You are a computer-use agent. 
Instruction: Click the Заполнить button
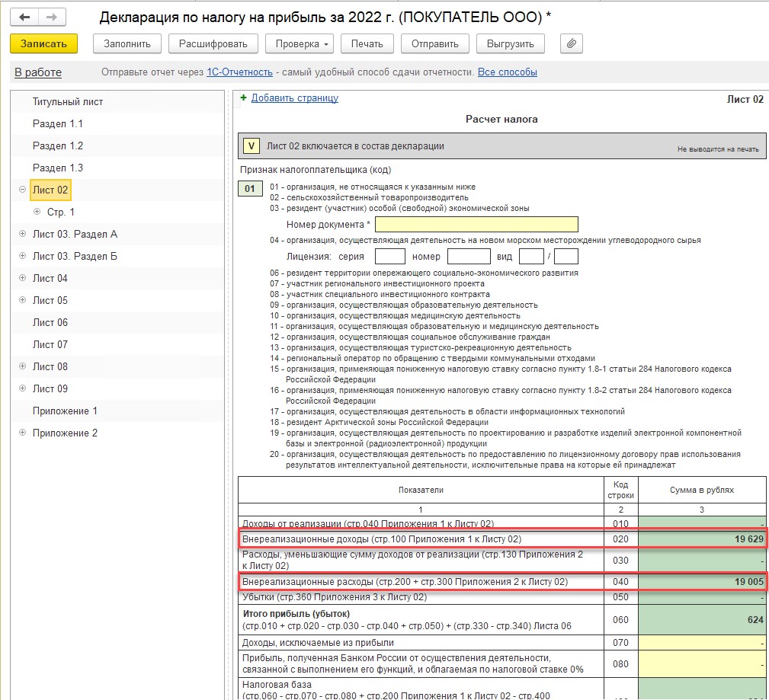pyautogui.click(x=127, y=43)
